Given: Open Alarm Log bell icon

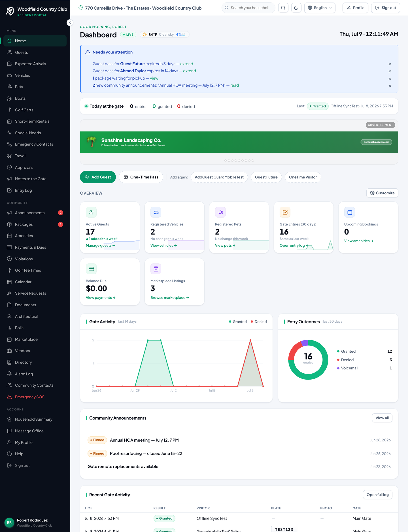Looking at the screenshot, I should 9,374.
